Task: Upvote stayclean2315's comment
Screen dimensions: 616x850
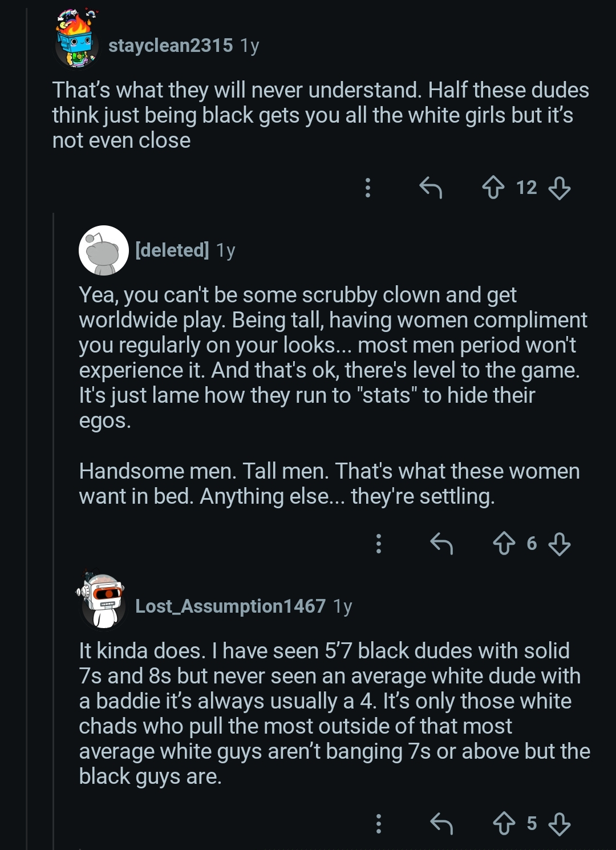Action: tap(493, 187)
